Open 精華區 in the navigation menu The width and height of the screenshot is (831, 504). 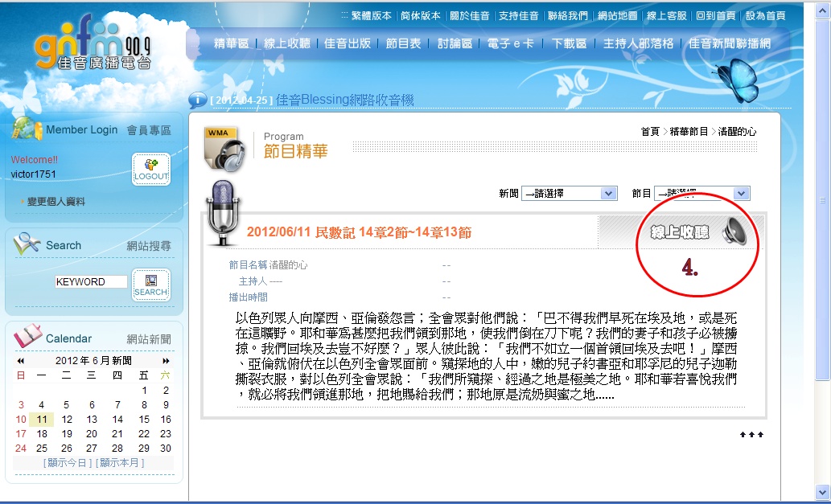click(231, 43)
